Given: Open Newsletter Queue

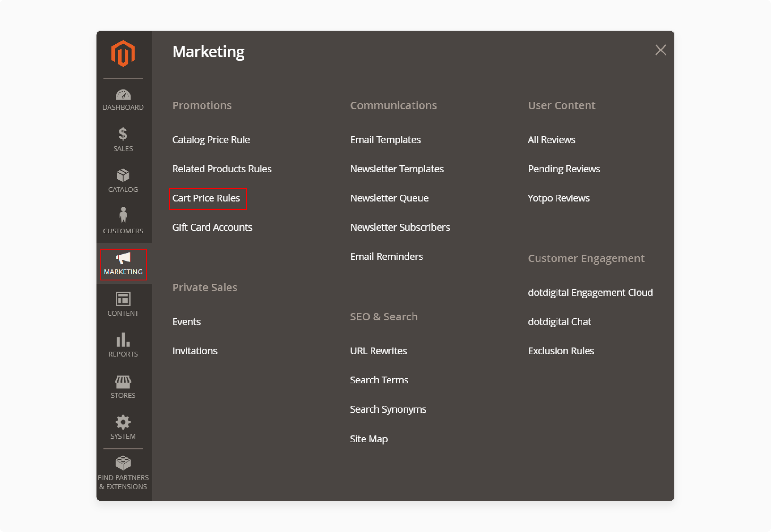Looking at the screenshot, I should [389, 198].
